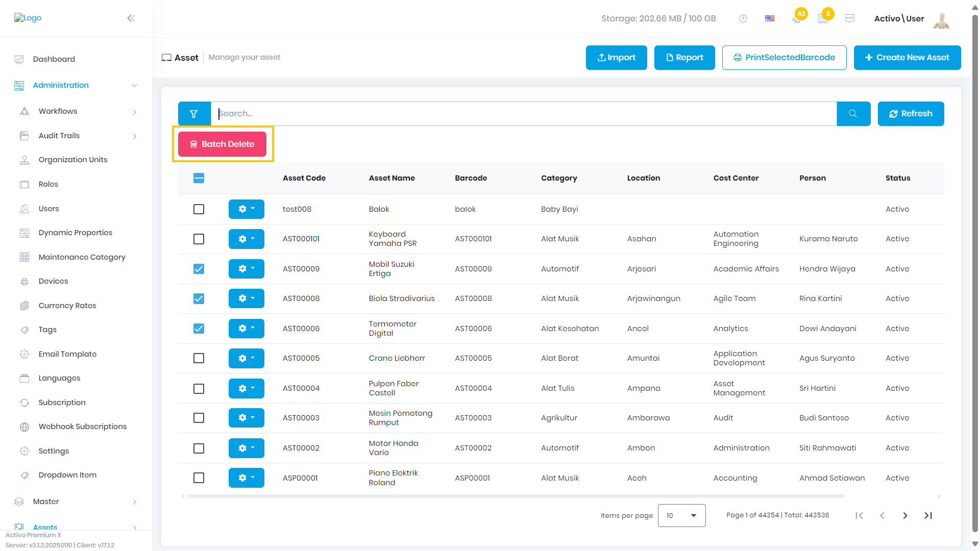980x551 pixels.
Task: Click the search magnifier icon button
Action: point(853,114)
